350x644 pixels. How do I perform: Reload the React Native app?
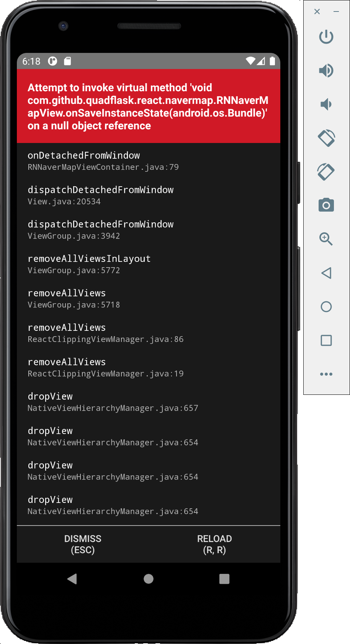(x=214, y=544)
